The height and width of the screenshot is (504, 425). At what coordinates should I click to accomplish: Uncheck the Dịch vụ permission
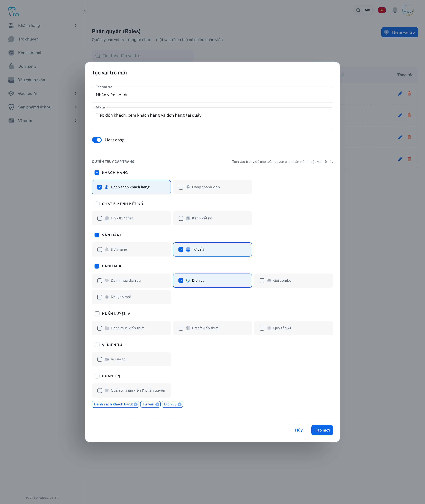(181, 281)
